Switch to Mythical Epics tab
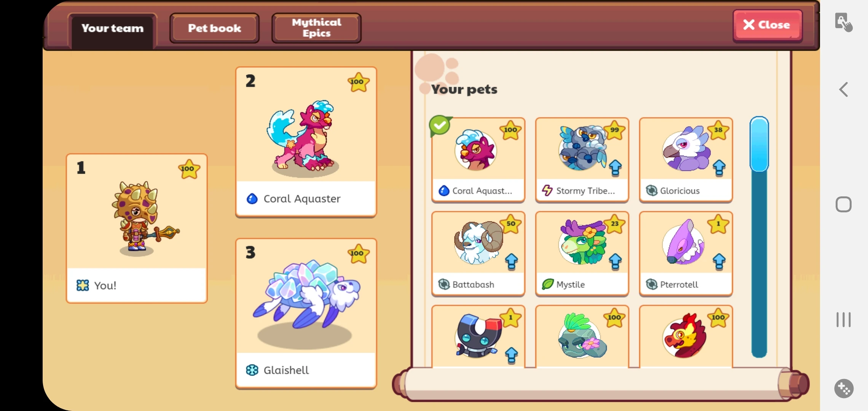This screenshot has width=868, height=411. (316, 28)
